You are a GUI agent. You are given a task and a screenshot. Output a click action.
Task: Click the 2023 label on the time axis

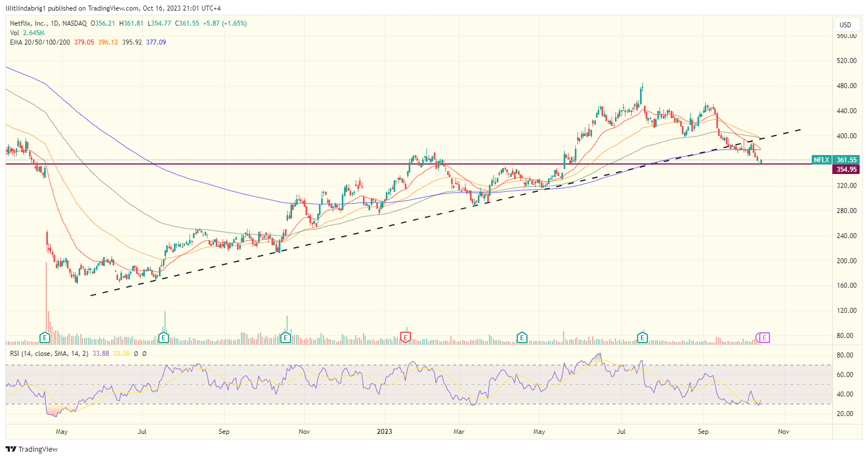pos(384,431)
